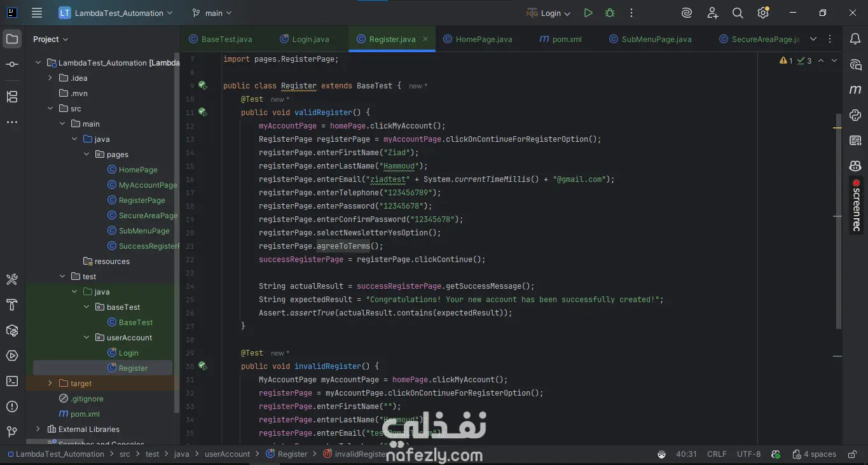Image resolution: width=868 pixels, height=465 pixels.
Task: Click the 40:31 caret position indicator
Action: (686, 454)
